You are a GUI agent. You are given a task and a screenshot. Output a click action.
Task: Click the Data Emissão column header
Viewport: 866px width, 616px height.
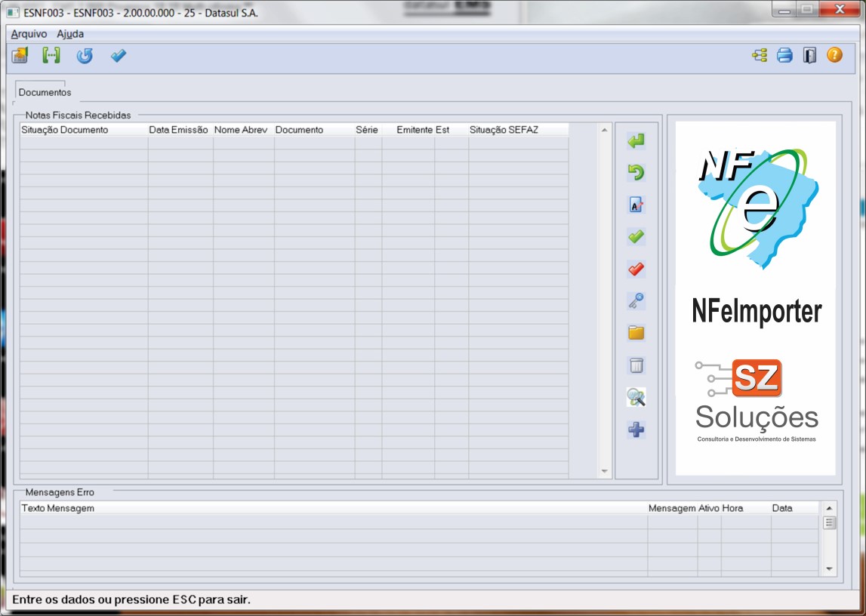pos(180,130)
